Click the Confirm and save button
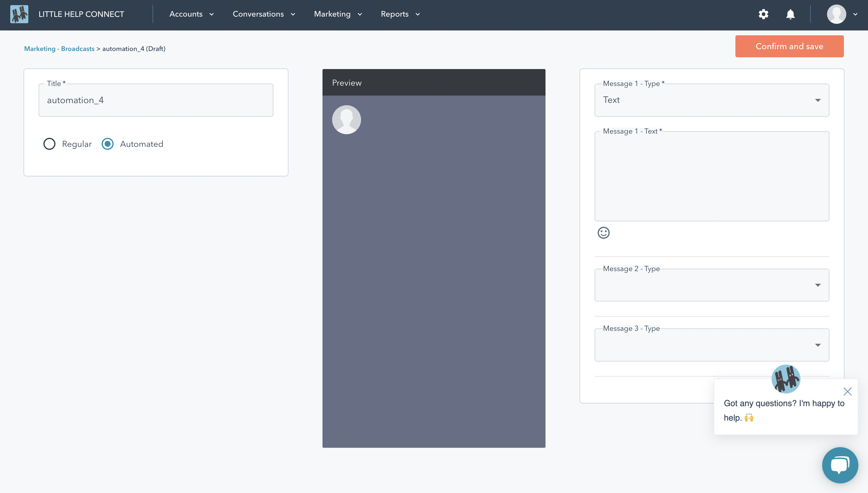This screenshot has height=493, width=868. [789, 46]
